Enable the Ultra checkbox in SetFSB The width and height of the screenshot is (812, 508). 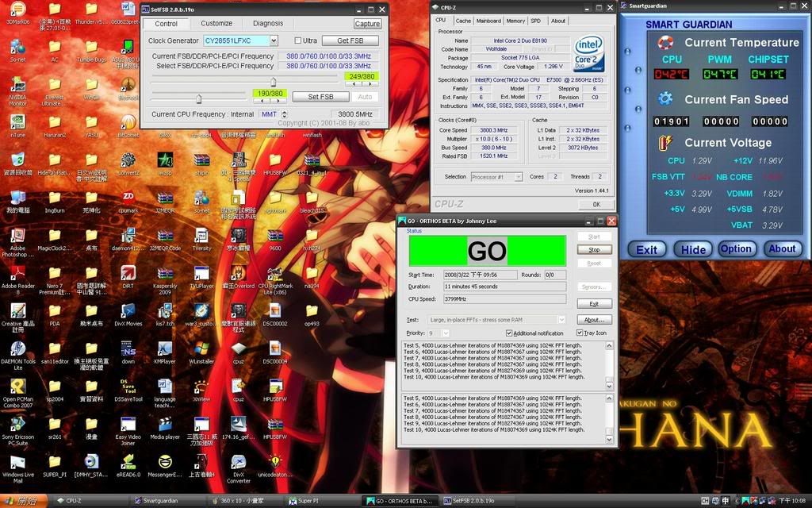tap(298, 40)
